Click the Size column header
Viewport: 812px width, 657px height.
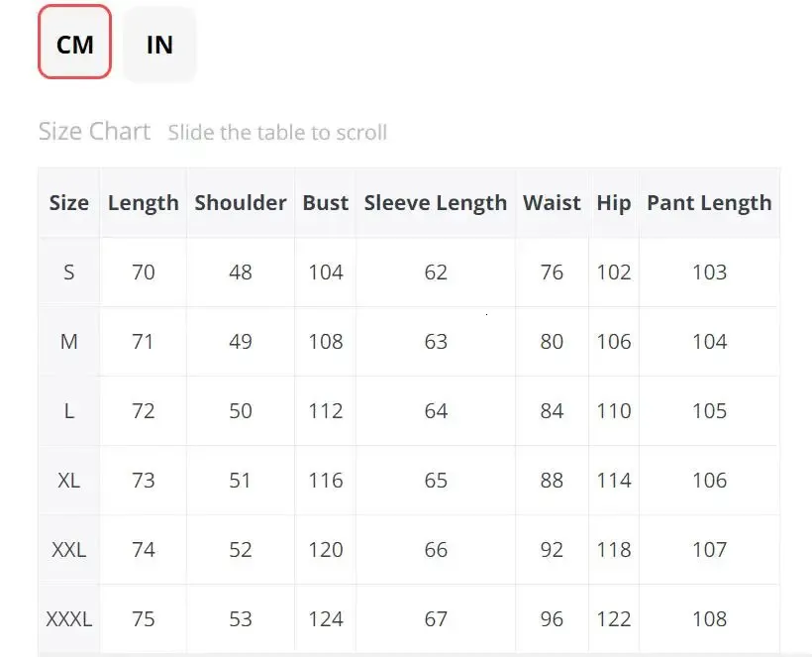(69, 203)
